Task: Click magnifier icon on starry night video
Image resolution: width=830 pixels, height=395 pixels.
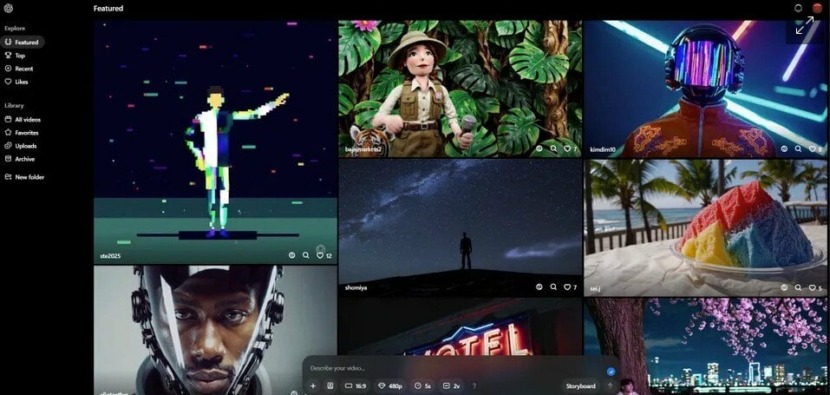Action: 553,287
